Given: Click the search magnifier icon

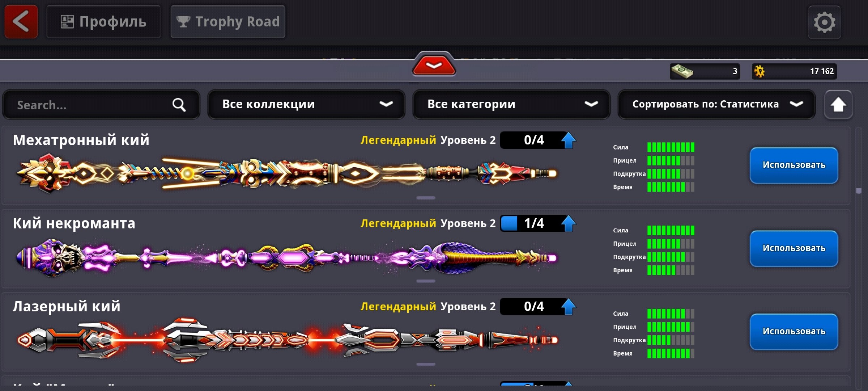Looking at the screenshot, I should (179, 105).
